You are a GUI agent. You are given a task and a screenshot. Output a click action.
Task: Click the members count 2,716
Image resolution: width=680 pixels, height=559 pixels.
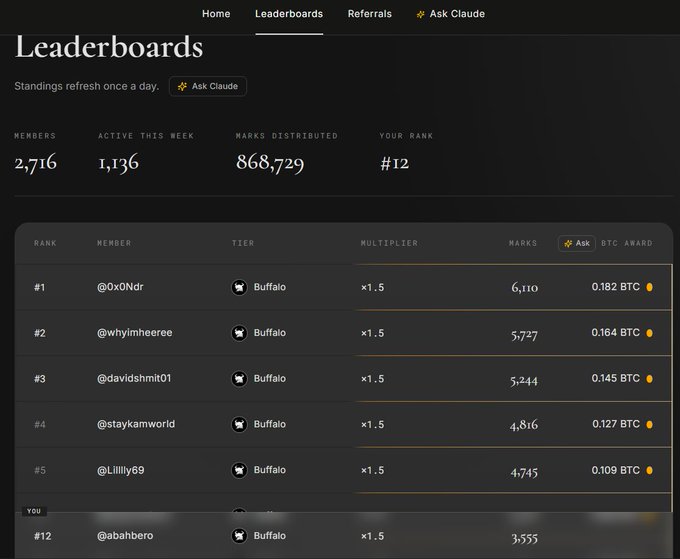coord(36,163)
